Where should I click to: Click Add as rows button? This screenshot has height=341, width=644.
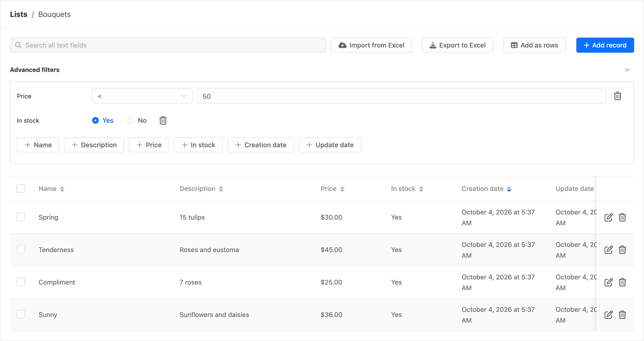click(534, 45)
